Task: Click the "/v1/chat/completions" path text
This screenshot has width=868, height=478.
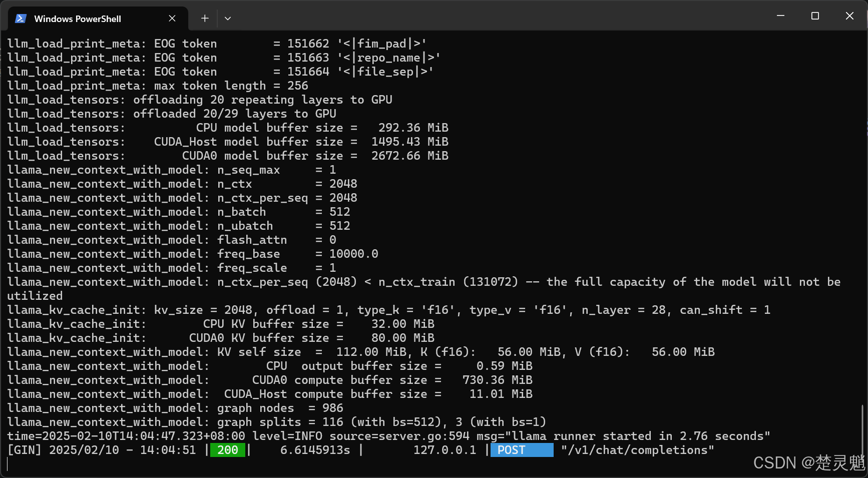Action: click(x=637, y=450)
